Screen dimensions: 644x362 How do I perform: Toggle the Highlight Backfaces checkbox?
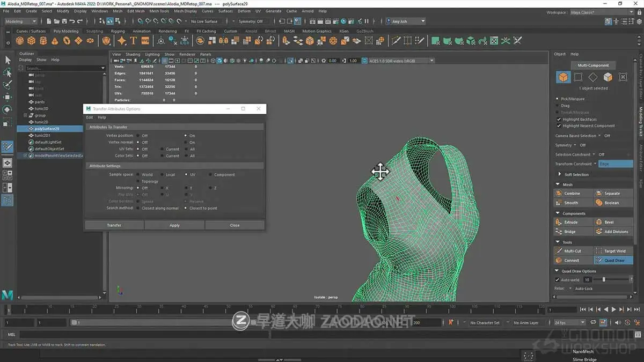558,119
